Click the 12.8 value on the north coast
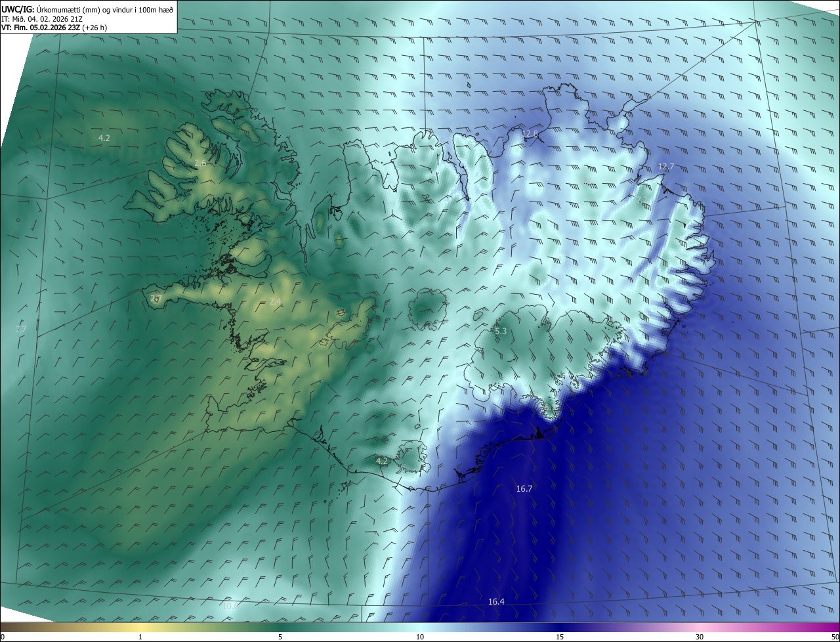Viewport: 840px width, 642px height. coord(530,133)
